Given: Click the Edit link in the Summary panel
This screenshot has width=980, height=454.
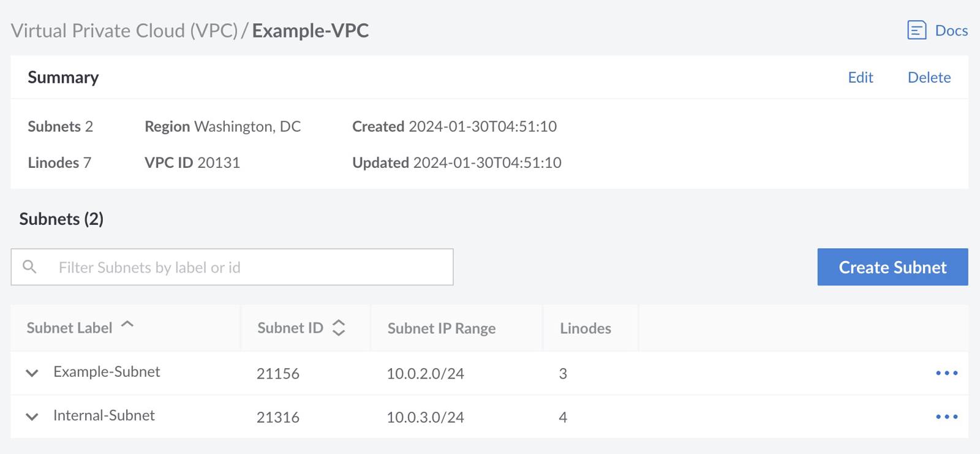Looking at the screenshot, I should [x=861, y=77].
